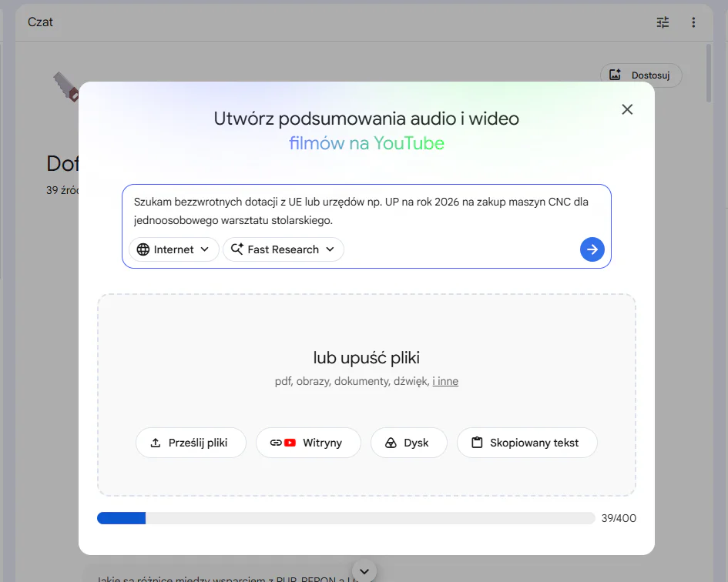Click the 39/400 source limit progress bar
Image resolution: width=728 pixels, height=582 pixels.
[346, 518]
